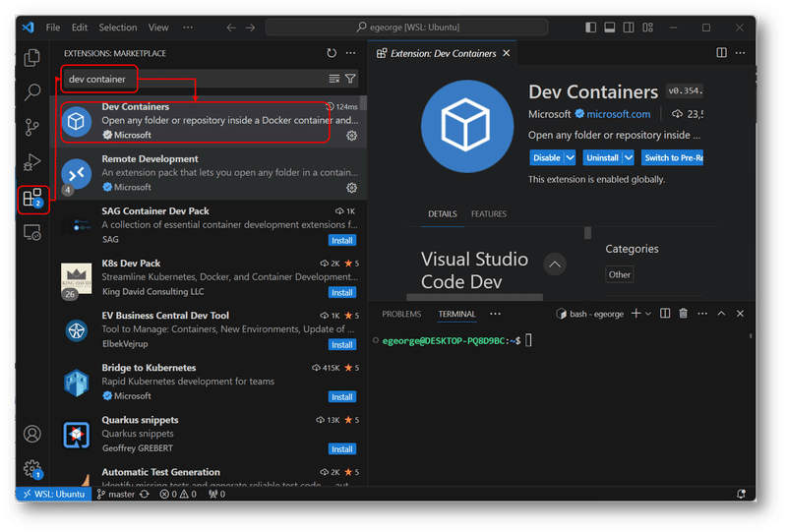
Task: Refresh the extensions marketplace list
Action: (332, 53)
